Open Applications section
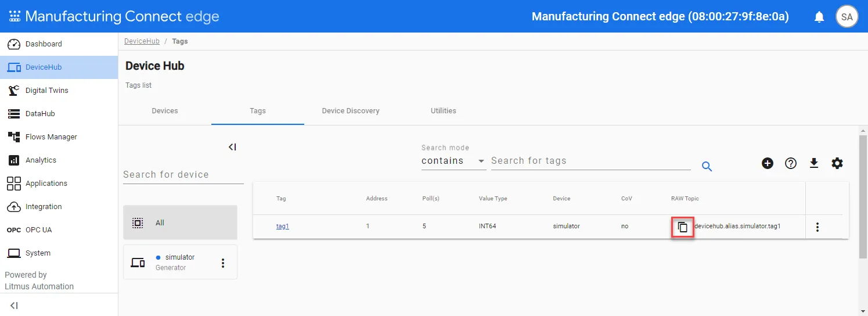The height and width of the screenshot is (316, 868). (x=59, y=184)
